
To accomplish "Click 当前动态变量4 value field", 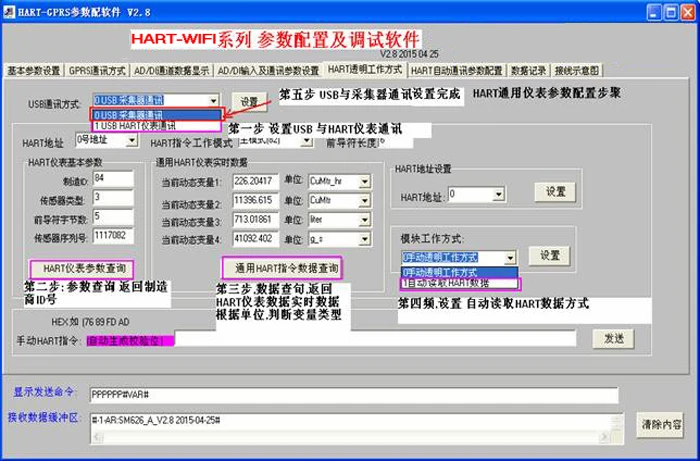I will [x=256, y=239].
